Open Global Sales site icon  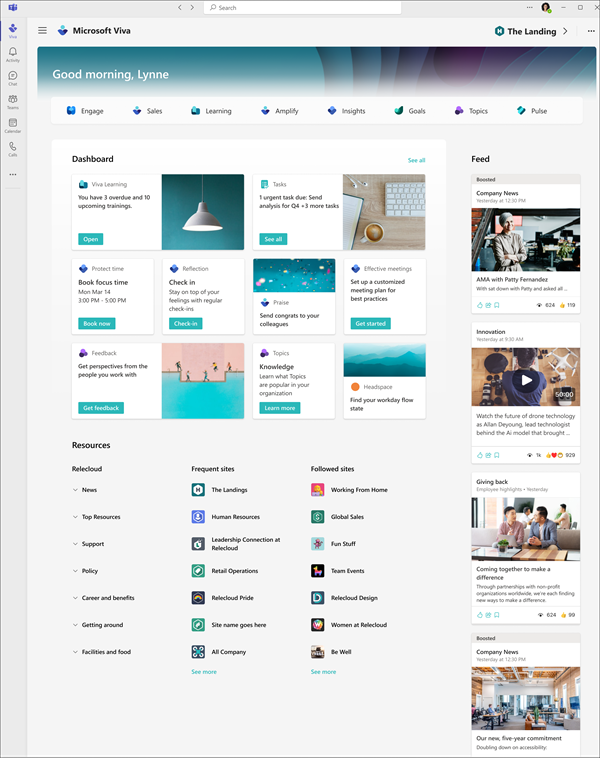[317, 517]
